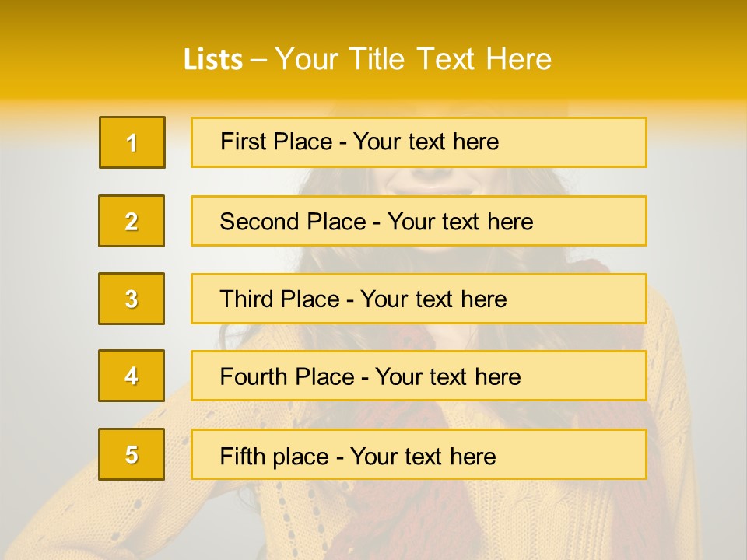The width and height of the screenshot is (747, 560).
Task: Select 'Your text here' in Fifth place row
Action: pyautogui.click(x=423, y=457)
